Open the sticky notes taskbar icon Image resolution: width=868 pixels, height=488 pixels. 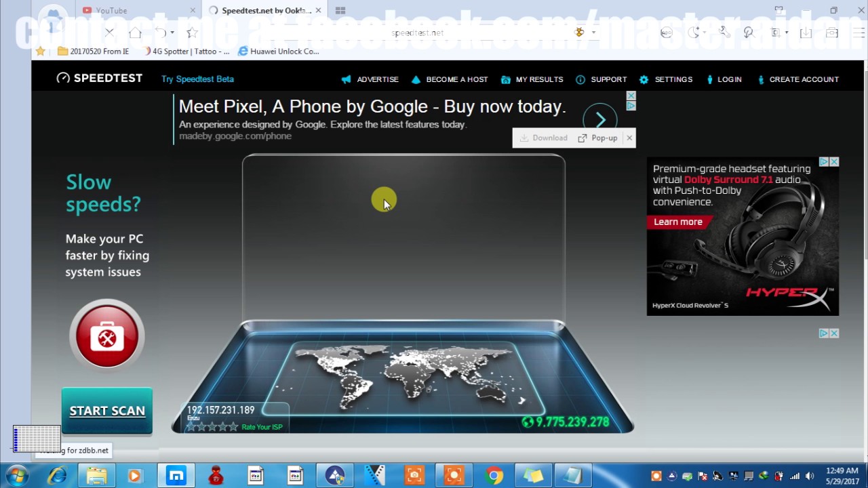(534, 476)
